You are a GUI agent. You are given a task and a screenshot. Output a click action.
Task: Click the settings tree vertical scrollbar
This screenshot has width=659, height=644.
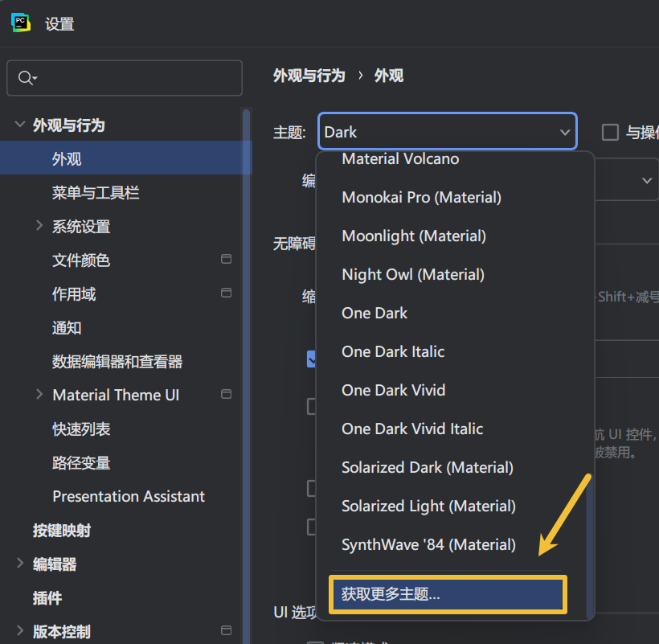pos(246,322)
